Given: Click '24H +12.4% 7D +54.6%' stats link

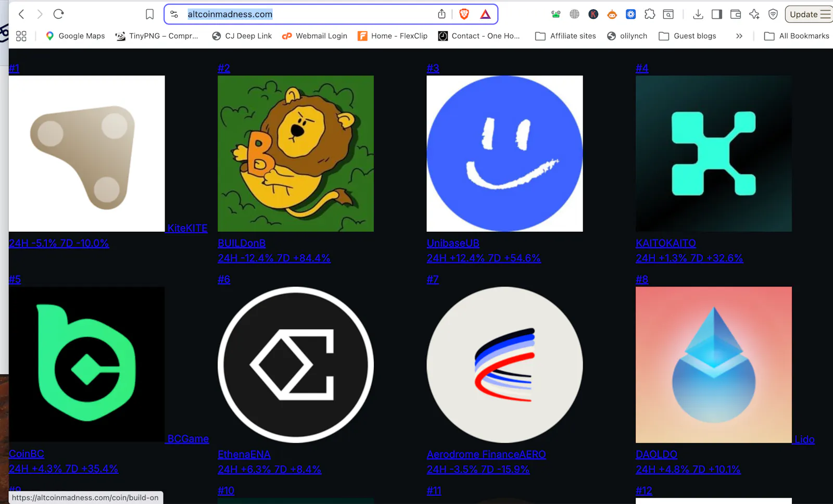Looking at the screenshot, I should pyautogui.click(x=484, y=258).
